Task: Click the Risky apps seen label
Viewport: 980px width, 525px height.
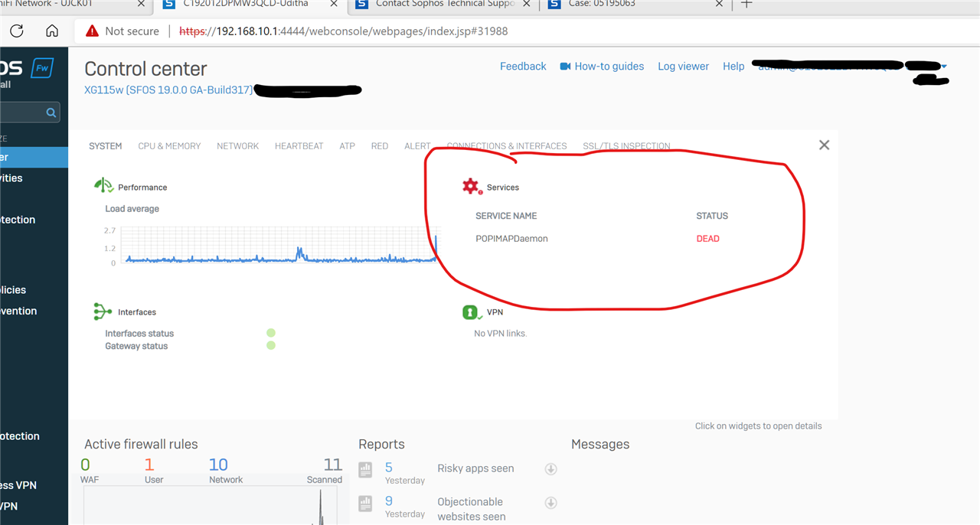Action: [475, 468]
